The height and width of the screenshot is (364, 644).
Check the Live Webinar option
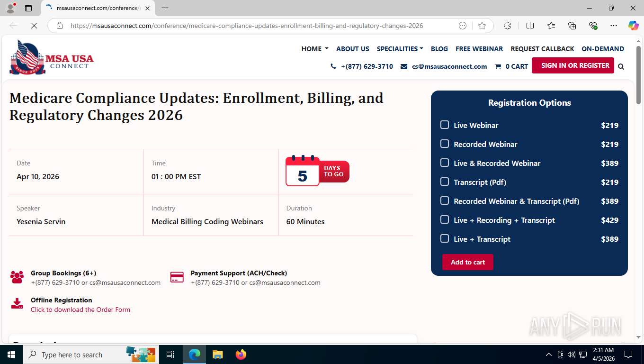(x=445, y=125)
